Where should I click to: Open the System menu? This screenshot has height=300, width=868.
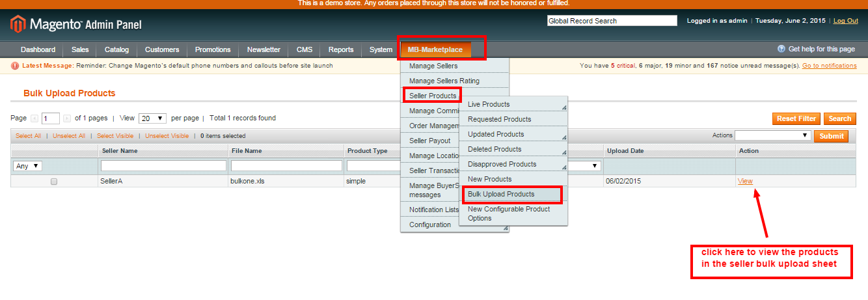pyautogui.click(x=381, y=49)
